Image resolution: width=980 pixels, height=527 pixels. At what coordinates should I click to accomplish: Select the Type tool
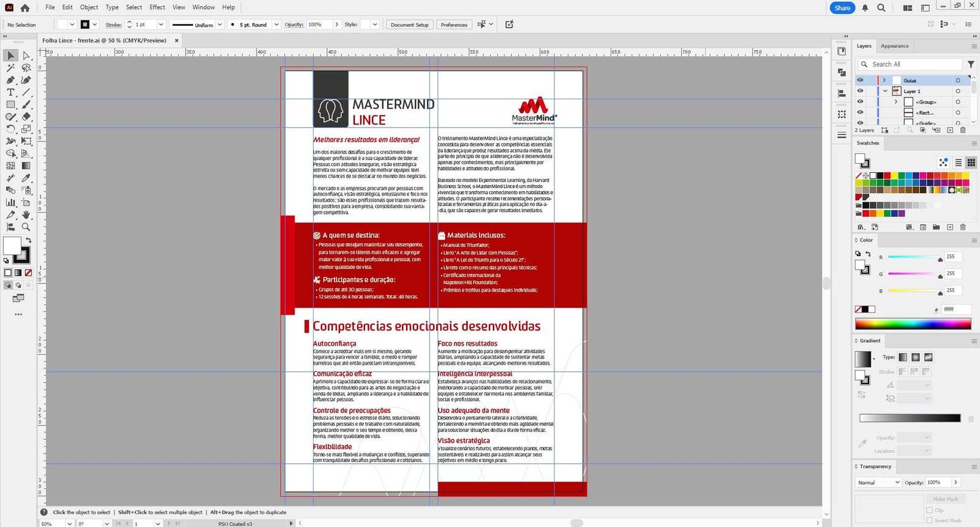[10, 93]
